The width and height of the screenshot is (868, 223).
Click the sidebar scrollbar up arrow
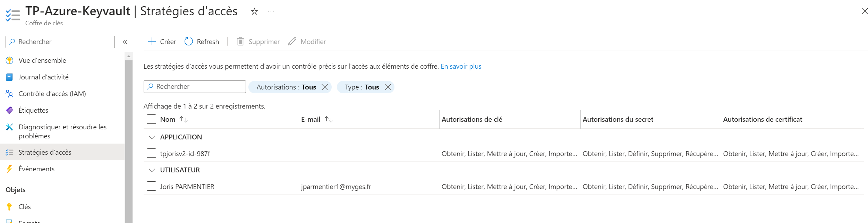[x=129, y=56]
